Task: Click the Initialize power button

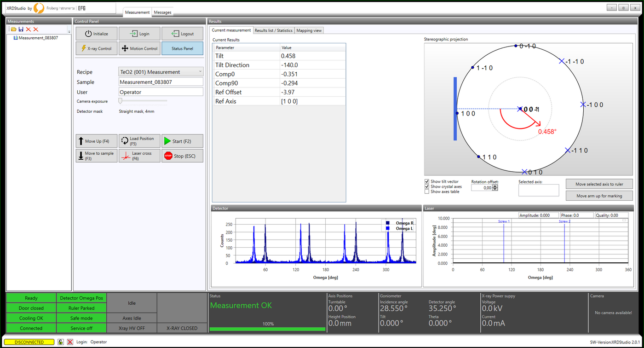Action: [97, 34]
